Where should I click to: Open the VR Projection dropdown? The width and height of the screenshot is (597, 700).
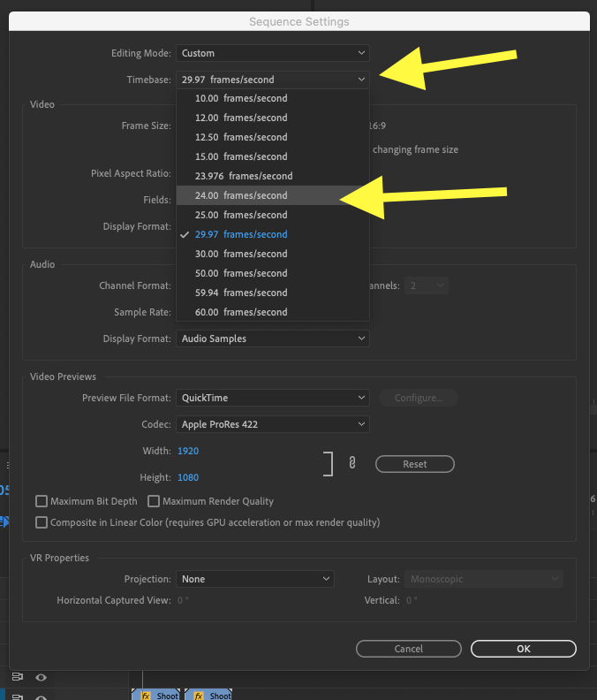(254, 579)
